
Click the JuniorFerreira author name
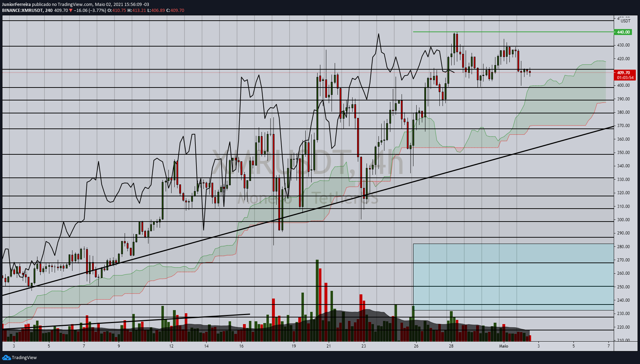[16, 5]
